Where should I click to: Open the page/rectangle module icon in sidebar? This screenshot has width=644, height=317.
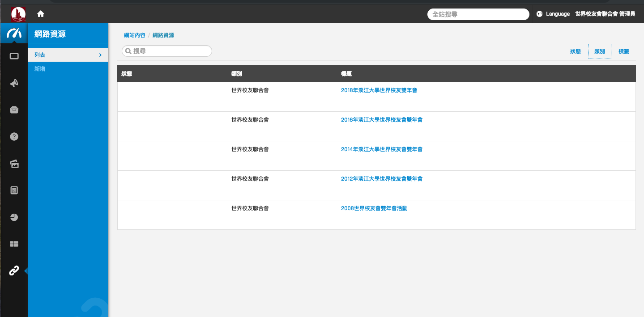pyautogui.click(x=14, y=56)
